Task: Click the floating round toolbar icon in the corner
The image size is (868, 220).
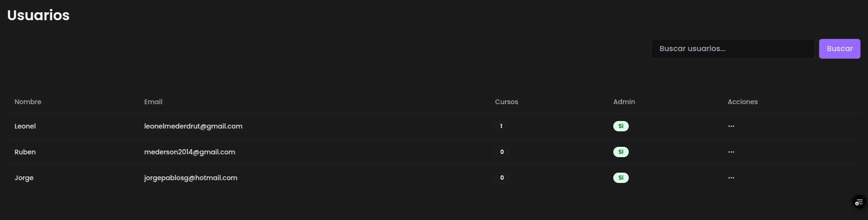Action: pos(859,202)
